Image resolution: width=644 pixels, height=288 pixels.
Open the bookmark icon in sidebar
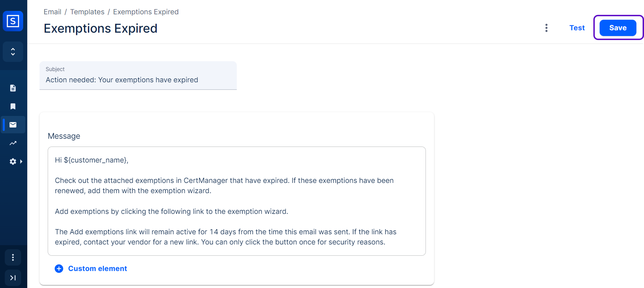[13, 107]
